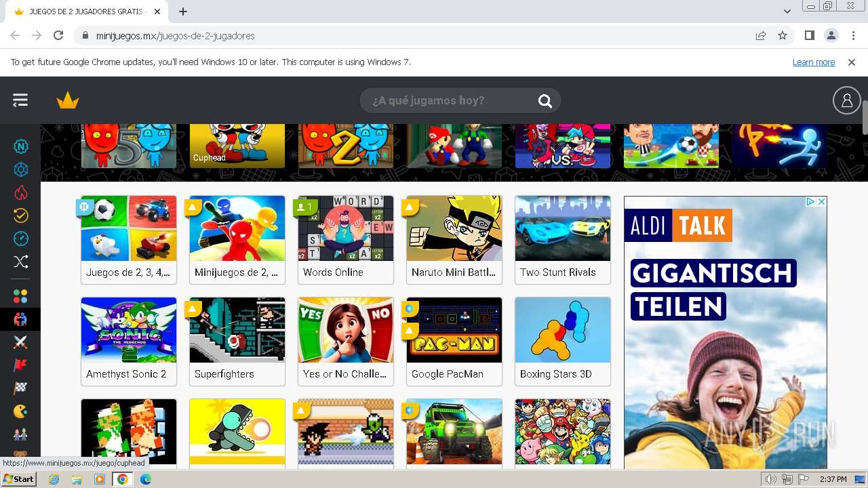Click the AdChoices triangle icon on ad
This screenshot has height=488, width=868.
[x=810, y=202]
